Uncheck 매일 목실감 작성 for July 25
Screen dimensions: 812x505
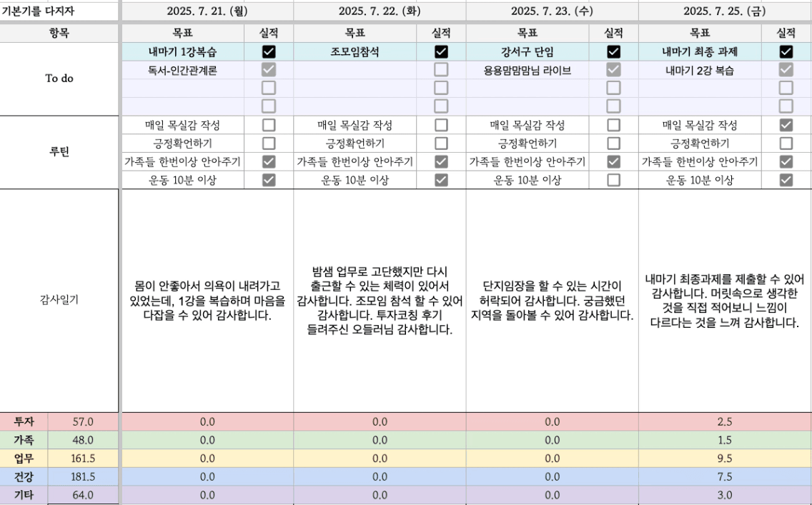pos(786,125)
